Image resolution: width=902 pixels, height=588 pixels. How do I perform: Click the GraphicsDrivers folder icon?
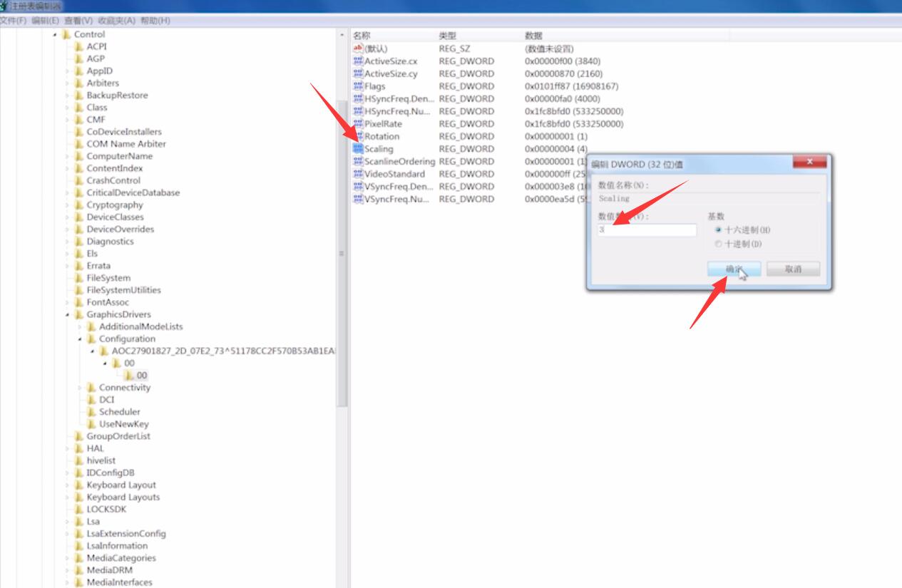pos(79,314)
